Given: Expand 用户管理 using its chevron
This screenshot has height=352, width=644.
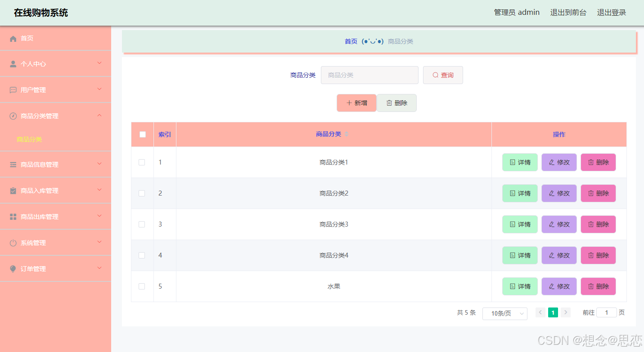Looking at the screenshot, I should coord(99,89).
